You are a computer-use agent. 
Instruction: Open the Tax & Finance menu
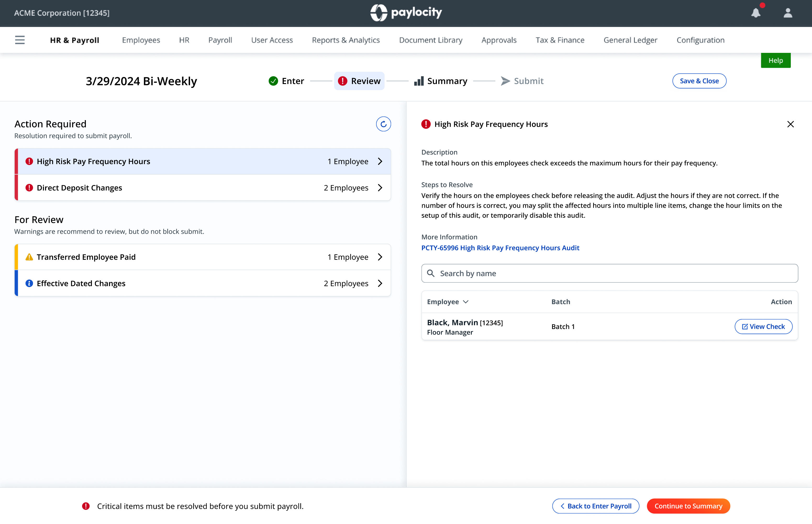[x=560, y=40]
